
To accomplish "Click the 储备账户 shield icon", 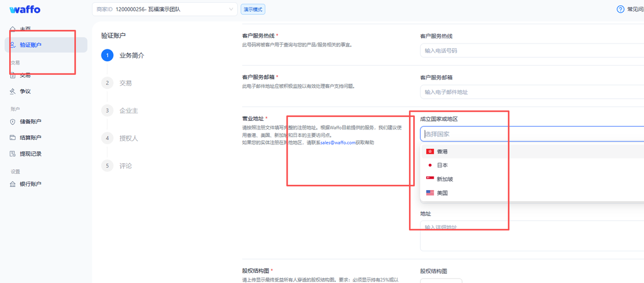I will (13, 121).
